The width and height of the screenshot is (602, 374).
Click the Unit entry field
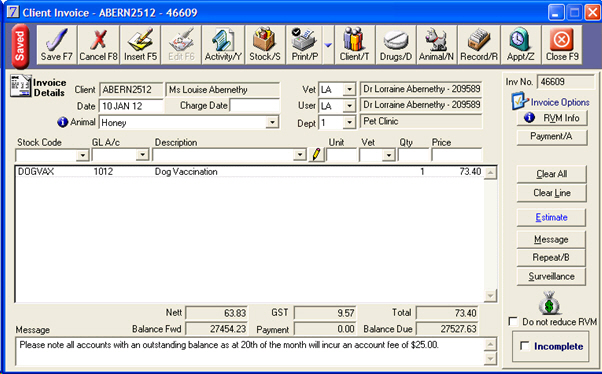341,155
